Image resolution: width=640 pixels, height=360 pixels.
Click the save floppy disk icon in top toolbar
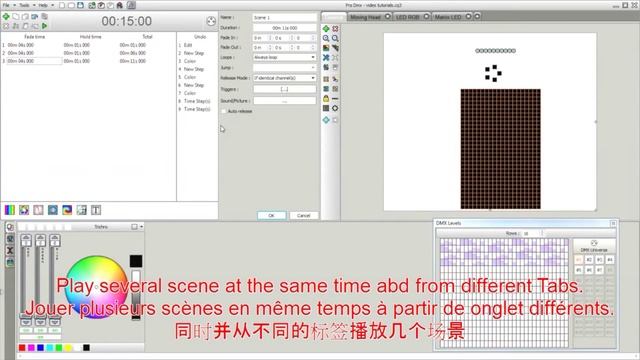80,5
